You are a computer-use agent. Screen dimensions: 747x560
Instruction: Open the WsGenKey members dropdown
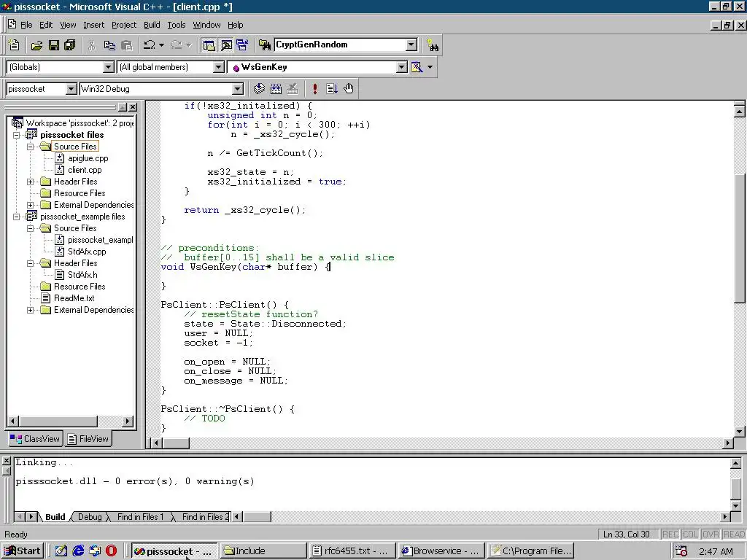(x=402, y=67)
